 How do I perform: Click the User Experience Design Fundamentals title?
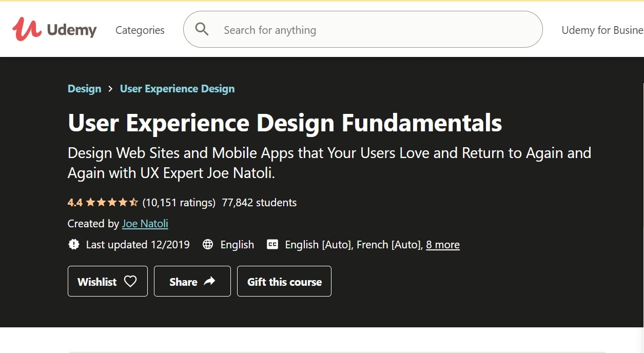285,123
